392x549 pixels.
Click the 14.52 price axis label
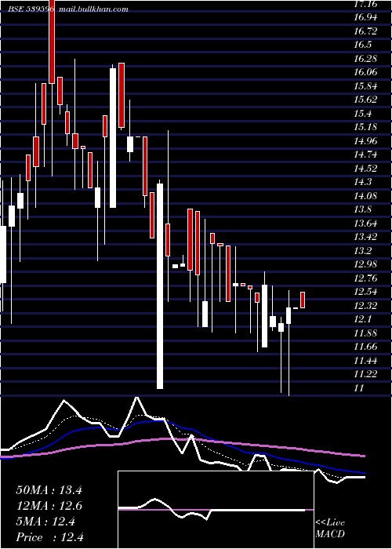(365, 169)
